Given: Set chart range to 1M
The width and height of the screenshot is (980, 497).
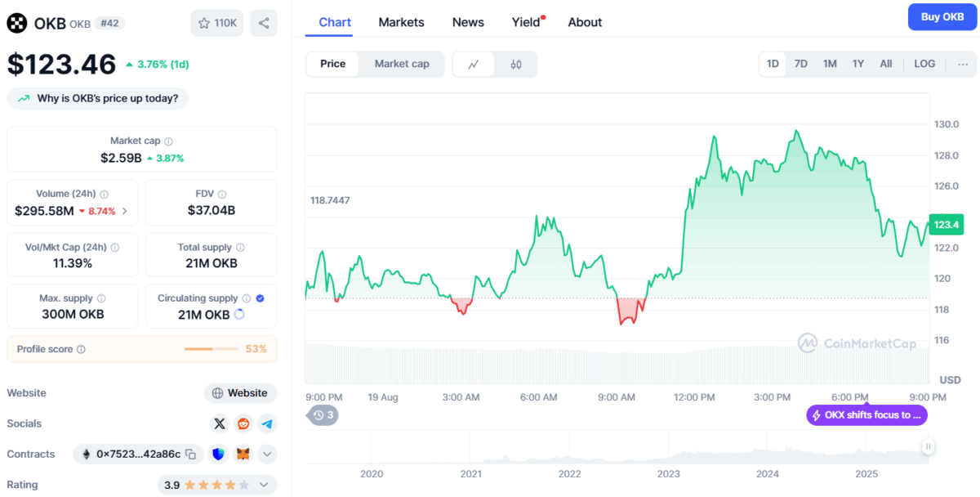Looking at the screenshot, I should coord(830,64).
